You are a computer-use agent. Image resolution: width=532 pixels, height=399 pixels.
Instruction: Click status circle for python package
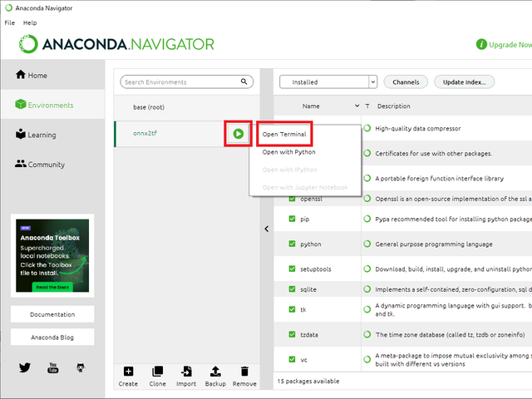[x=367, y=244]
